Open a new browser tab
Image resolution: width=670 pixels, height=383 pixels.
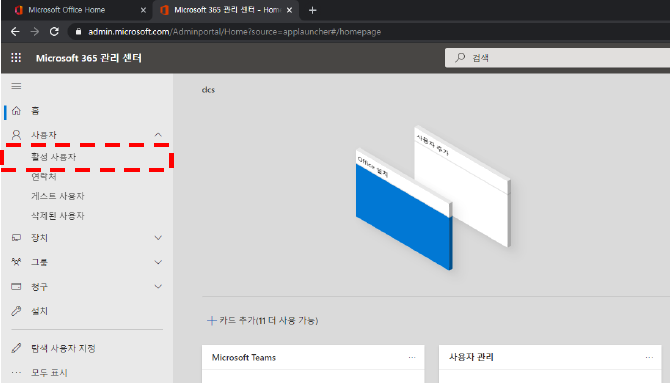(313, 10)
